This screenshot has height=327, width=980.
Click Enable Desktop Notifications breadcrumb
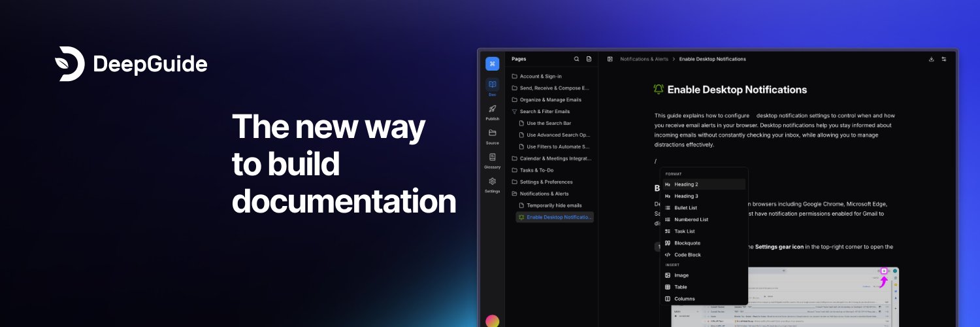(x=712, y=59)
